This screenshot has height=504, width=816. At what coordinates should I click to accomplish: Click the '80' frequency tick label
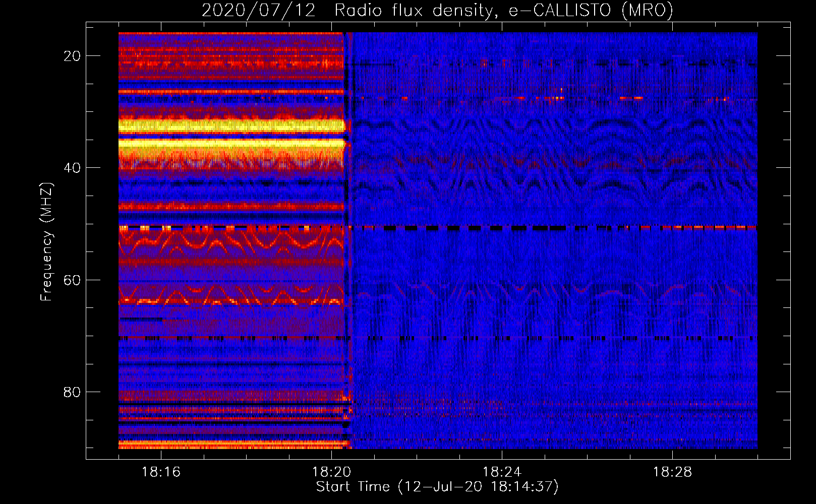pyautogui.click(x=72, y=392)
